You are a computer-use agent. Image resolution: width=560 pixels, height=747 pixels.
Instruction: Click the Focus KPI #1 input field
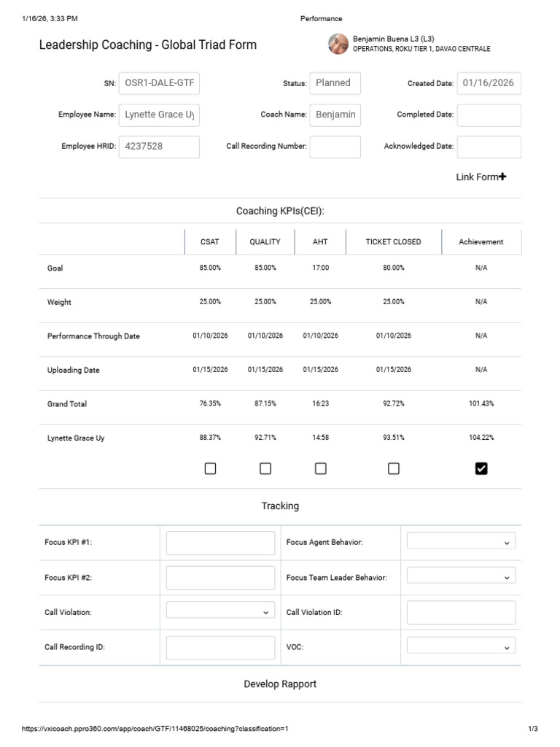pyautogui.click(x=220, y=543)
